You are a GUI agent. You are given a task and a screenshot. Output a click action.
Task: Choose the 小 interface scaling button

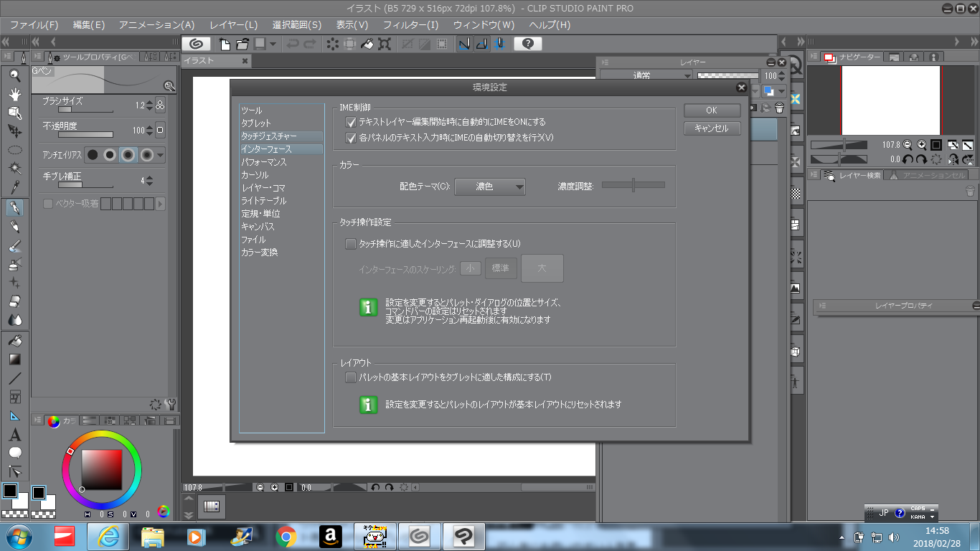[x=471, y=268]
